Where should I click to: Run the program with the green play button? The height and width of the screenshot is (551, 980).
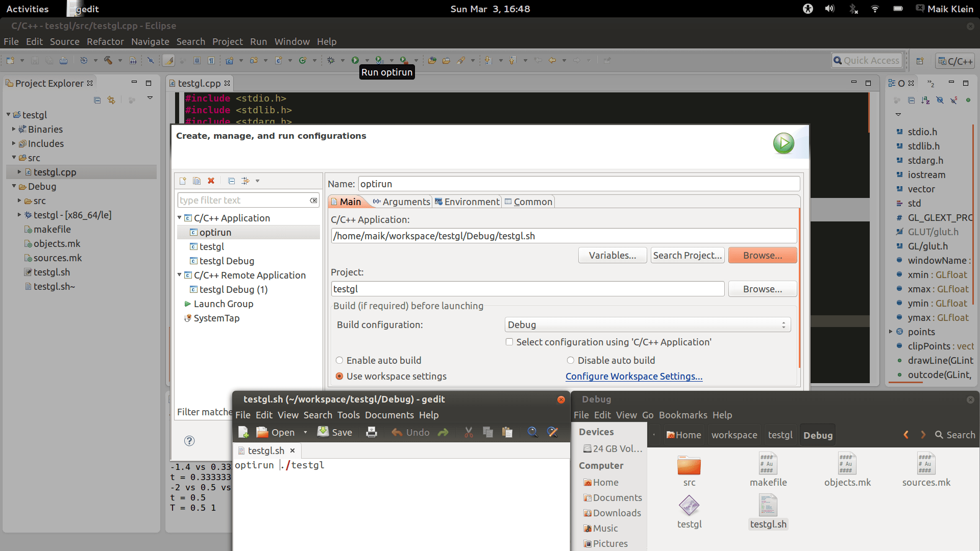(784, 143)
